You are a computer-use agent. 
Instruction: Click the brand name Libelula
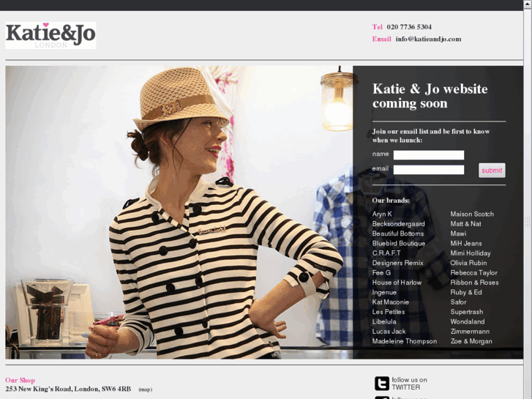click(x=384, y=321)
